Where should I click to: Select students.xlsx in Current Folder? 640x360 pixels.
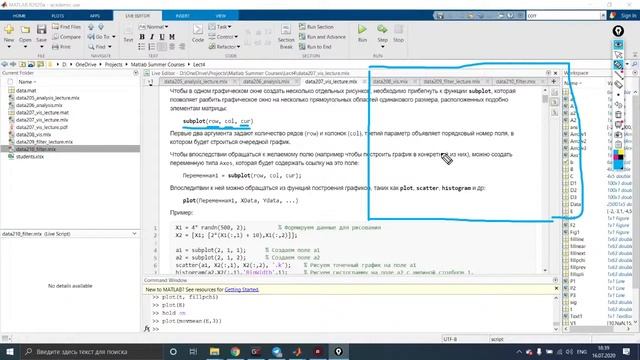(x=30, y=156)
